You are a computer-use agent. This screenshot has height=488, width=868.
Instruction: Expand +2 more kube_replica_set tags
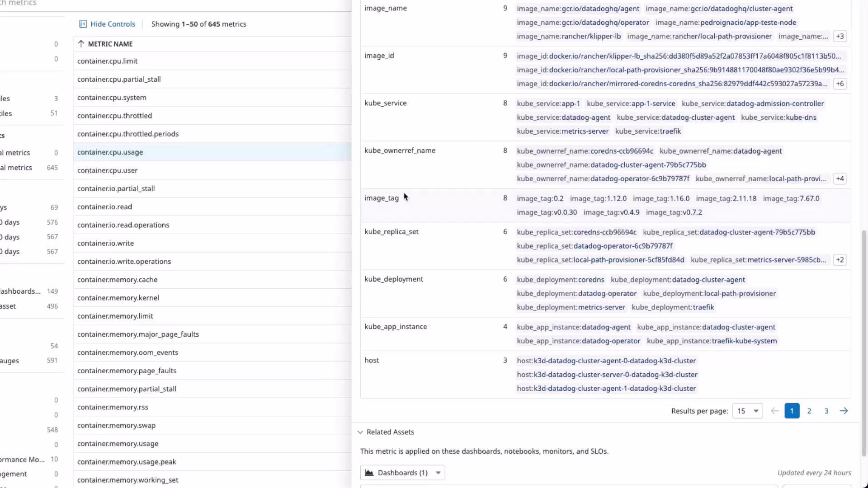(840, 260)
